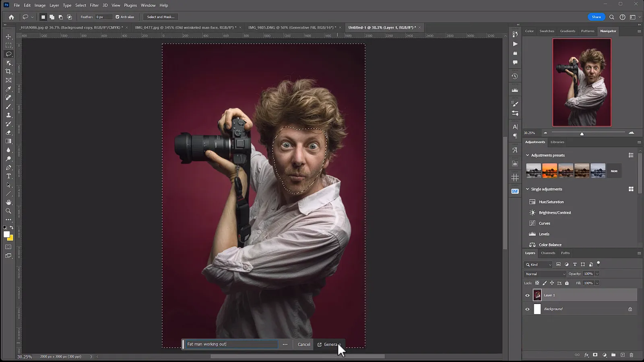
Task: Select the Horizontal Type tool
Action: point(8,176)
